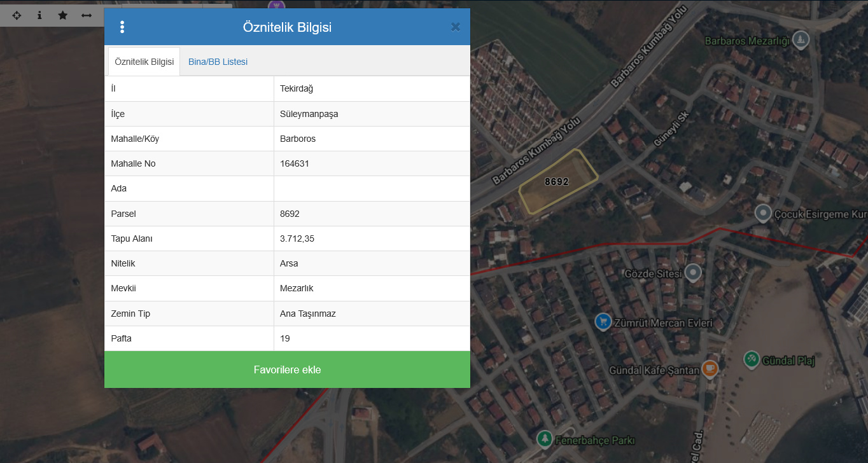Click the Çocuk Esirgeme Kur map pin
This screenshot has height=463, width=868.
pos(763,214)
